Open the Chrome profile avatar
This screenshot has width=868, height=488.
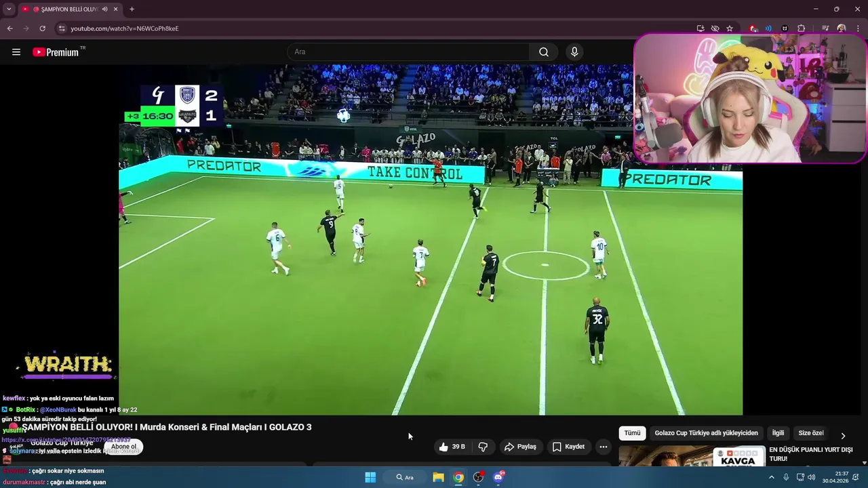click(x=842, y=28)
